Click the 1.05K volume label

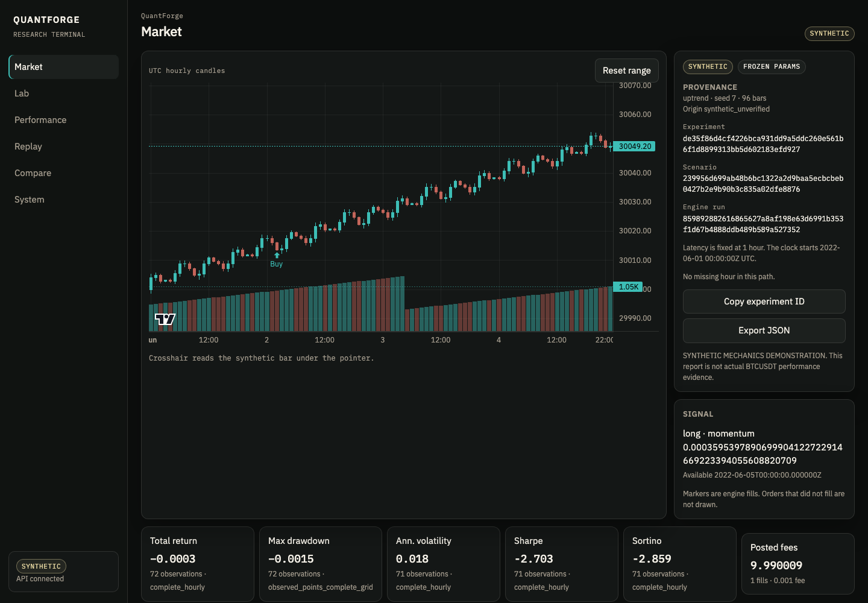point(628,287)
